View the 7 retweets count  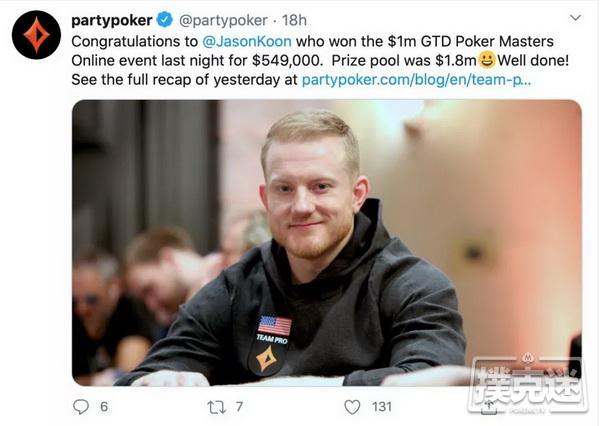tap(239, 406)
